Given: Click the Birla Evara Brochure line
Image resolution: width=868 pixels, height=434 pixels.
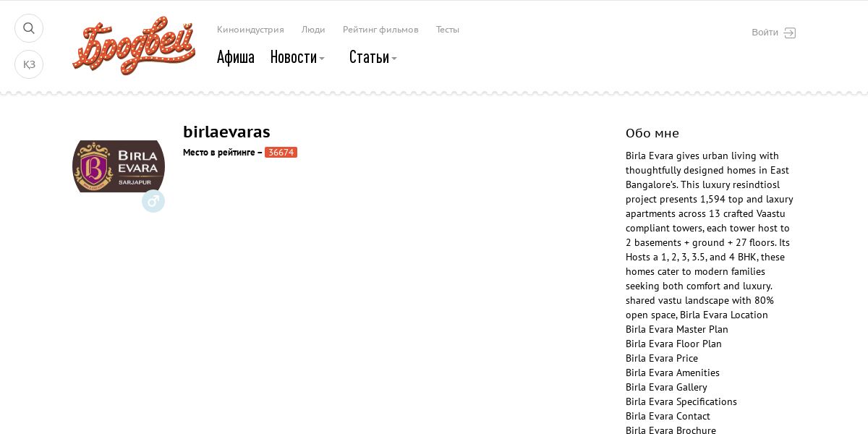Looking at the screenshot, I should click(x=671, y=430).
